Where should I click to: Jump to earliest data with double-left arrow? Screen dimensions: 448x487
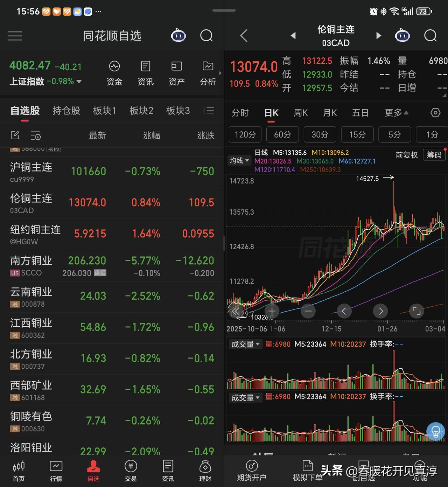(x=236, y=311)
